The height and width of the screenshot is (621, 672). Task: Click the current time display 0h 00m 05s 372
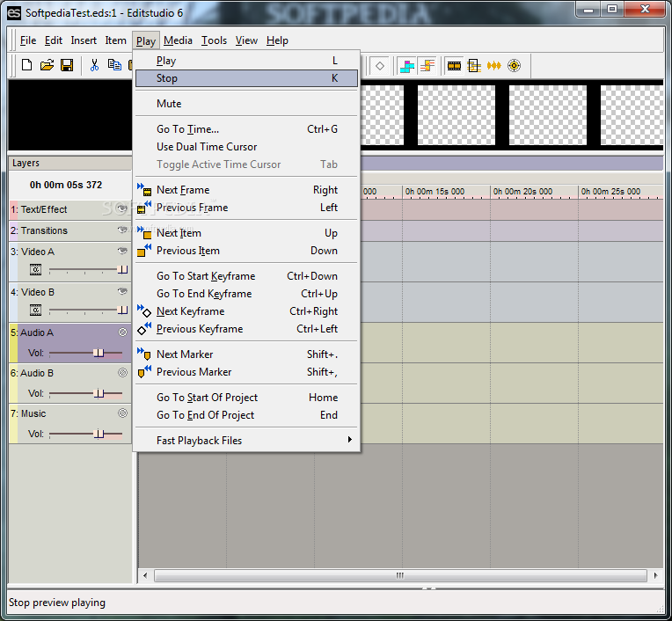[66, 185]
